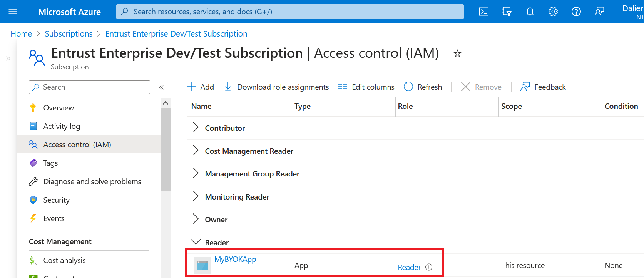Click the 'App' type cell

point(301,265)
